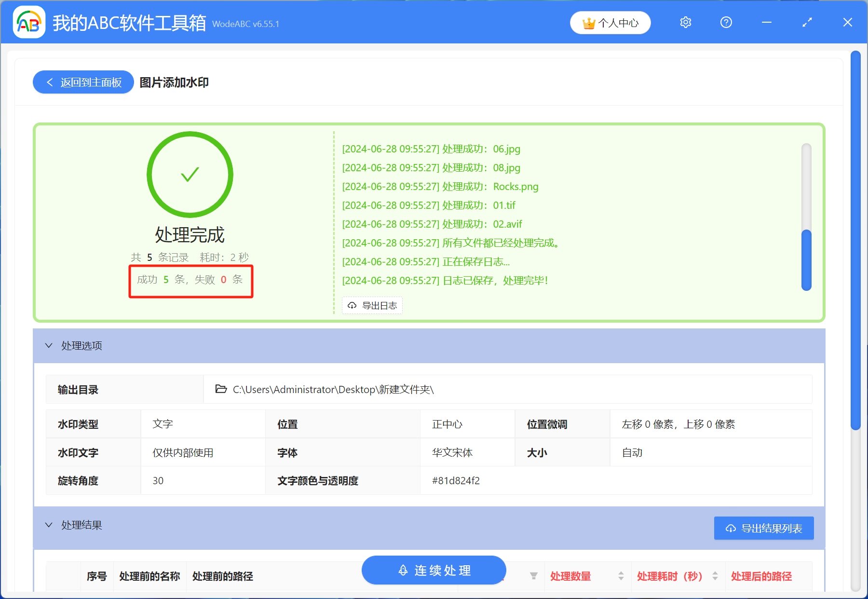The width and height of the screenshot is (868, 599).
Task: Click the folder icon beside output path
Action: pyautogui.click(x=221, y=389)
